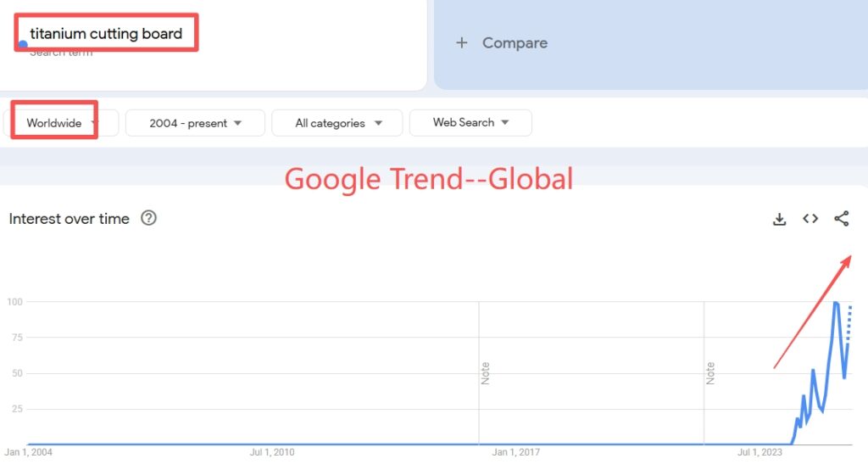
Task: Add a comparison term via Compare
Action: (x=515, y=43)
